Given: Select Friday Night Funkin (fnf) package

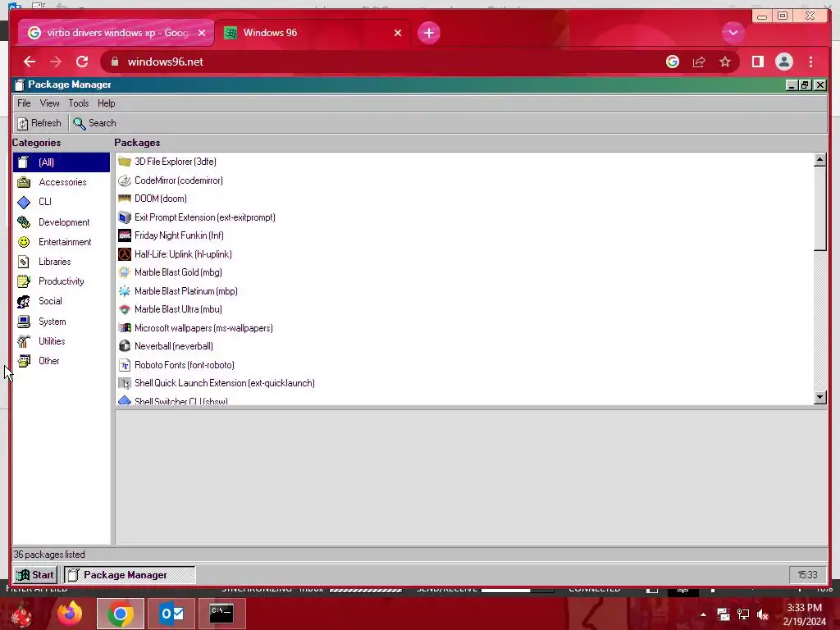Looking at the screenshot, I should (171, 235).
